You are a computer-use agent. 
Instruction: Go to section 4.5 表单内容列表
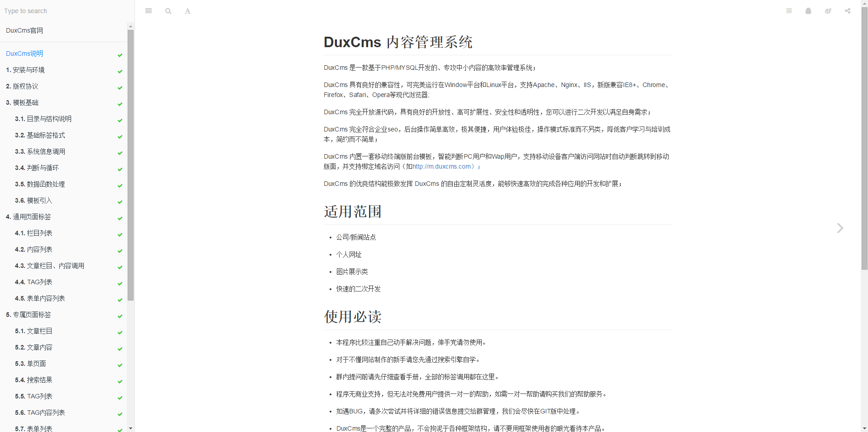[x=40, y=298]
